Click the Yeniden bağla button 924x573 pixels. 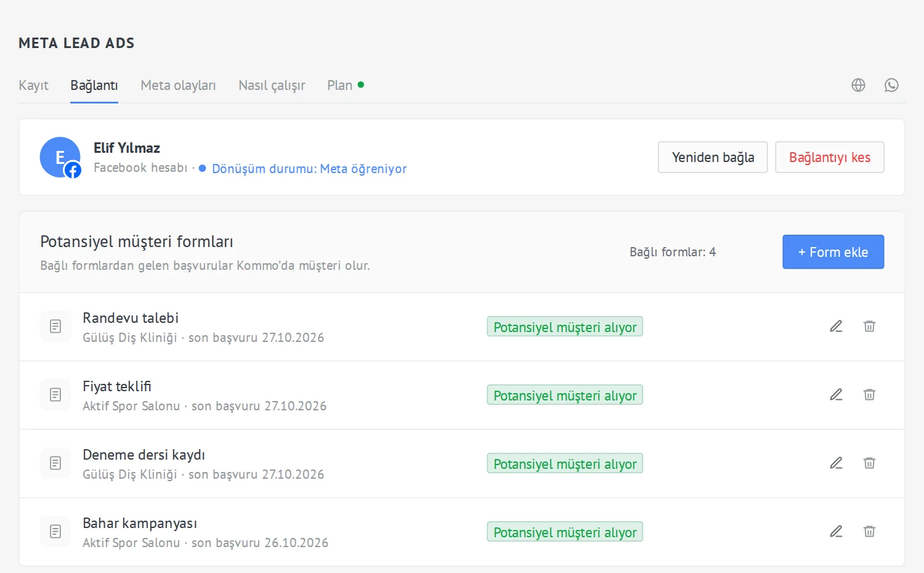713,157
